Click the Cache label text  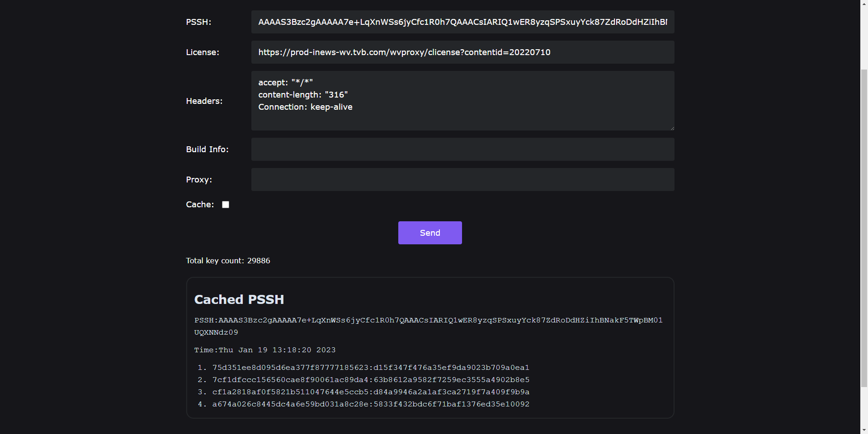[x=200, y=205]
